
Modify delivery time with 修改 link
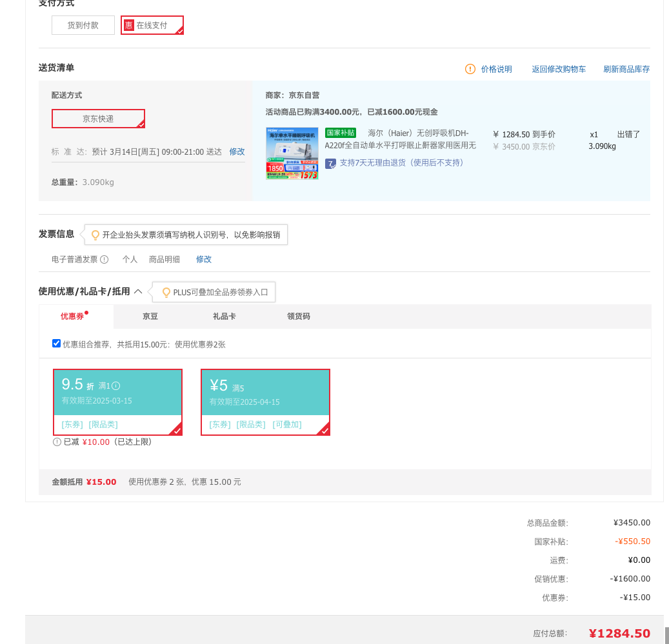[237, 151]
